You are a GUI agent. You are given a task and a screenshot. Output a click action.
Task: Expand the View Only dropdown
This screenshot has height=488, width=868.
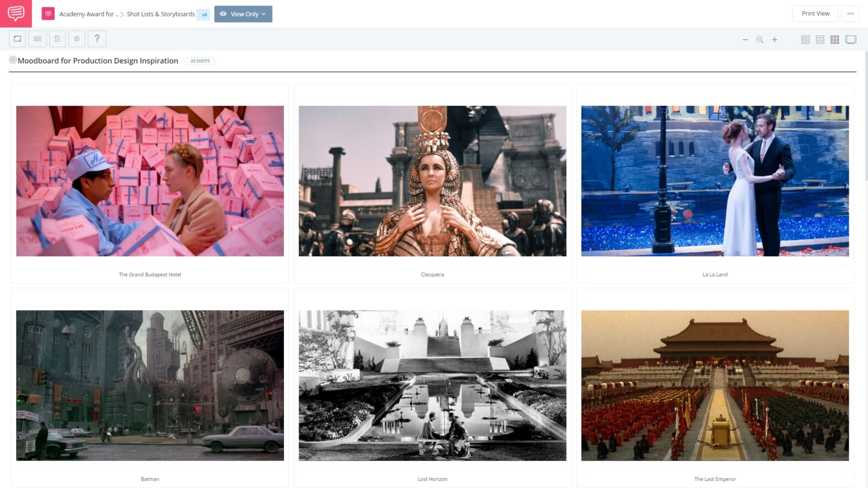243,14
